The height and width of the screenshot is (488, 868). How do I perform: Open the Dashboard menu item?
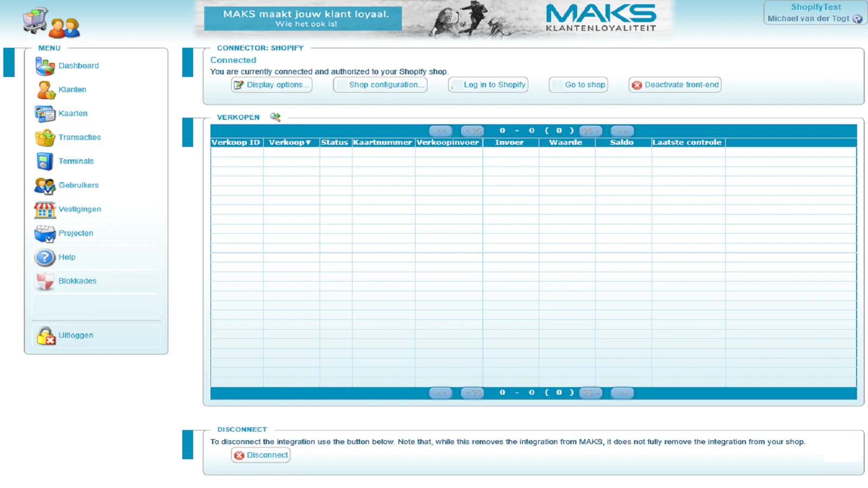tap(79, 66)
